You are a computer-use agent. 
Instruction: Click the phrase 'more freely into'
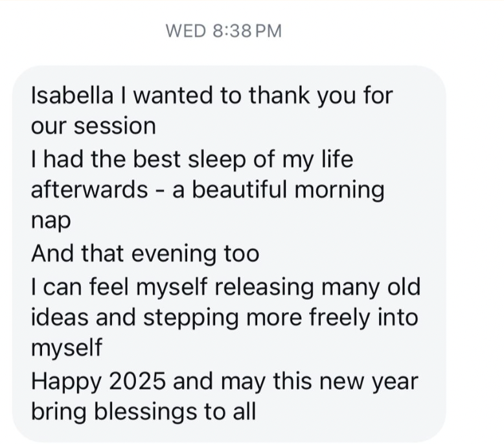(x=332, y=318)
